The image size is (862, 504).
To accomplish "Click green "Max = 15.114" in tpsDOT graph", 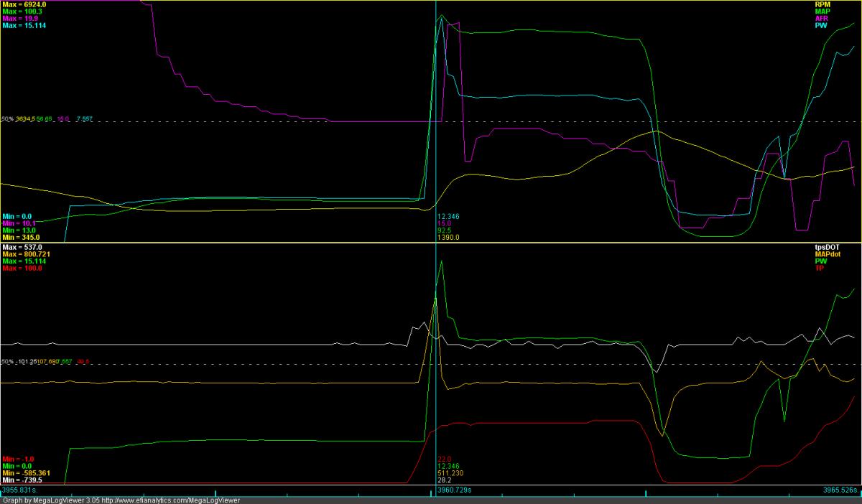I will click(24, 261).
